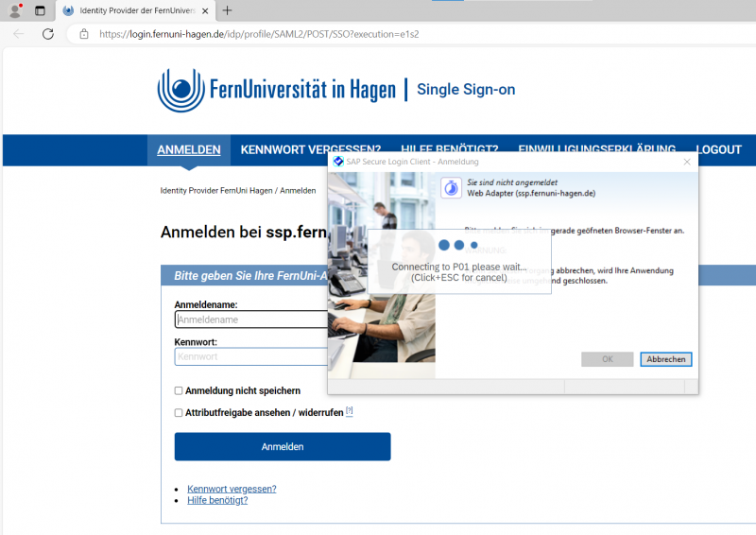Click the greyed OK button in SAP dialog
This screenshot has height=535, width=756.
[x=608, y=359]
